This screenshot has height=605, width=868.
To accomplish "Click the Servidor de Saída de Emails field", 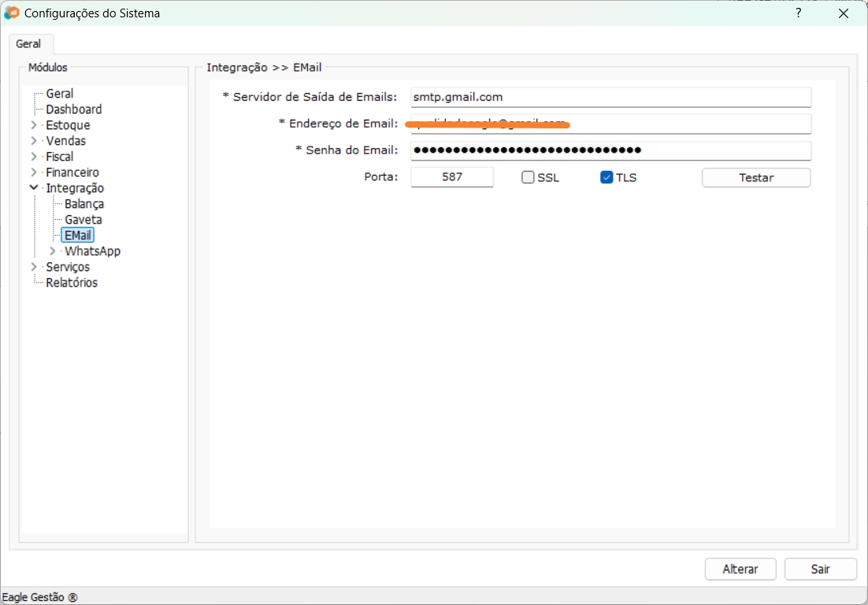I will pyautogui.click(x=610, y=97).
